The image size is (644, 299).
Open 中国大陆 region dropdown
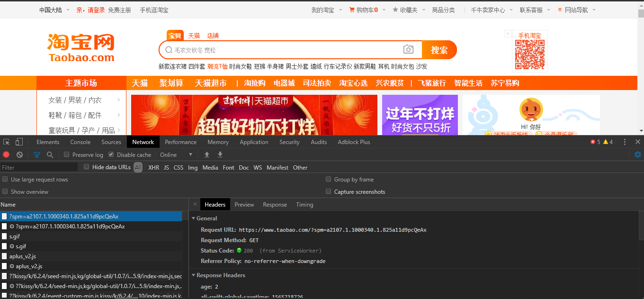54,9
